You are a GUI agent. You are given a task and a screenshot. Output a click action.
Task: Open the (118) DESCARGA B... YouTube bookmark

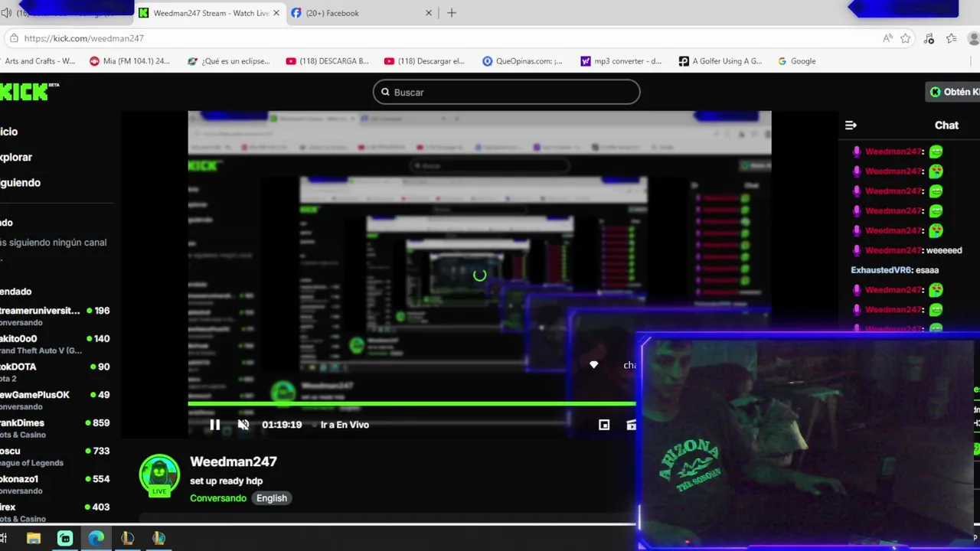pos(327,61)
